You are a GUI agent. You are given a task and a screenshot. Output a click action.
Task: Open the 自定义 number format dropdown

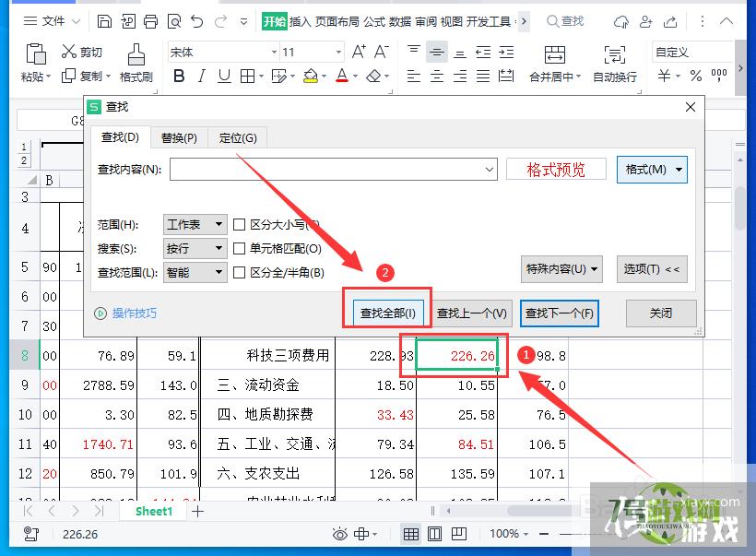[x=692, y=52]
